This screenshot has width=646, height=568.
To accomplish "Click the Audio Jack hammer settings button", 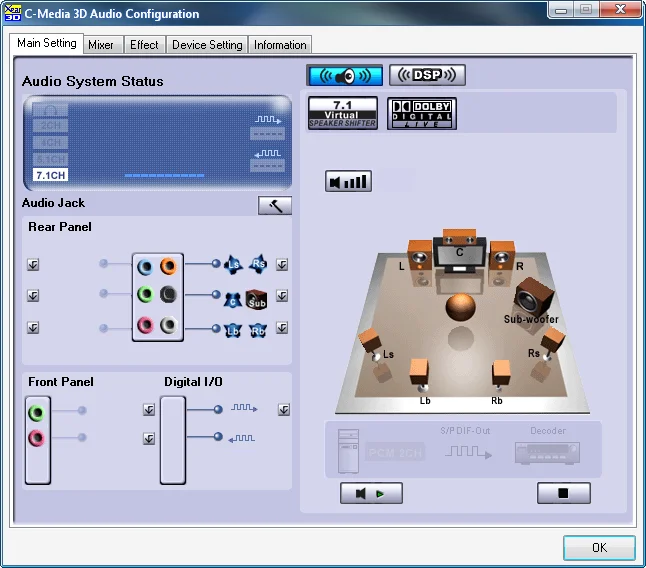I will (275, 205).
